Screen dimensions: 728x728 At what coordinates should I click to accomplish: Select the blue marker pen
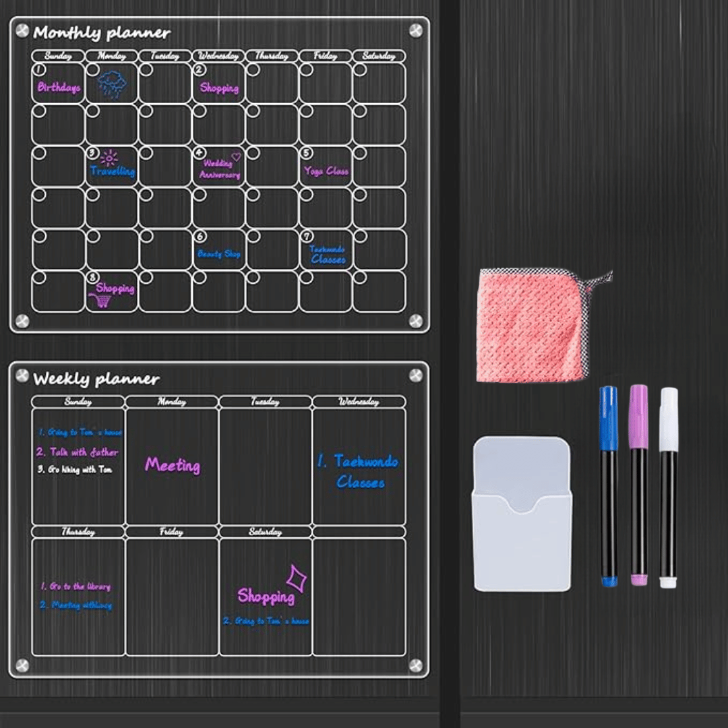coord(609,486)
